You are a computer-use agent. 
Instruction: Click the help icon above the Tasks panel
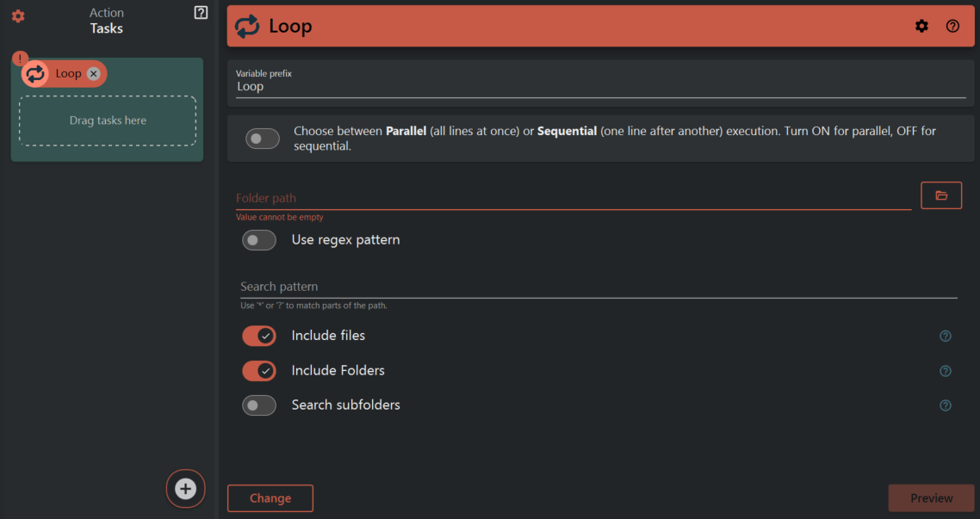coord(201,12)
